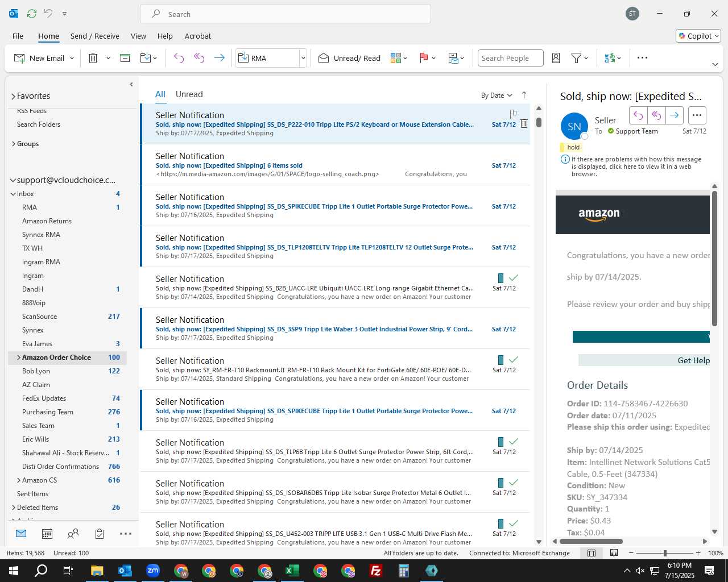Viewport: 728px width, 582px height.
Task: Click the zoom slider handle in status bar
Action: pos(665,553)
